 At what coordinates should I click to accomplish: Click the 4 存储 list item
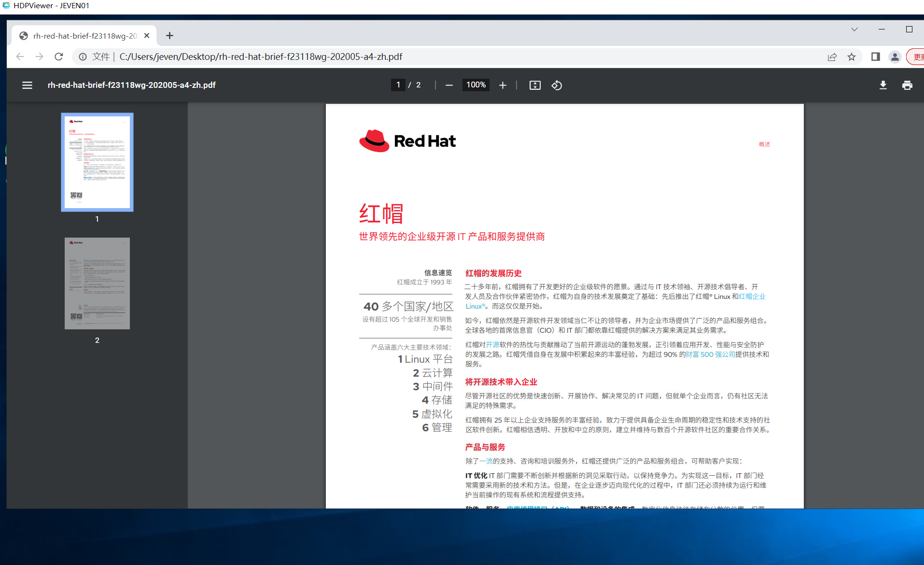[x=437, y=400]
